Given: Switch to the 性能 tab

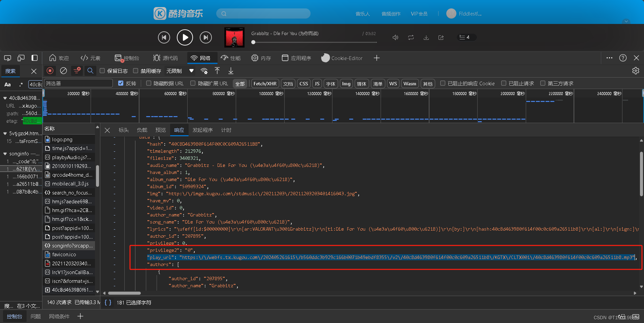Looking at the screenshot, I should pos(231,58).
